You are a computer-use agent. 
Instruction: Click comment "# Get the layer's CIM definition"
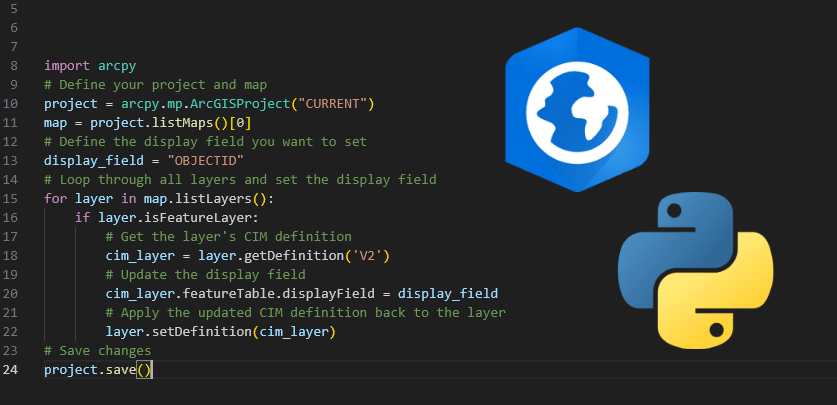(x=228, y=236)
